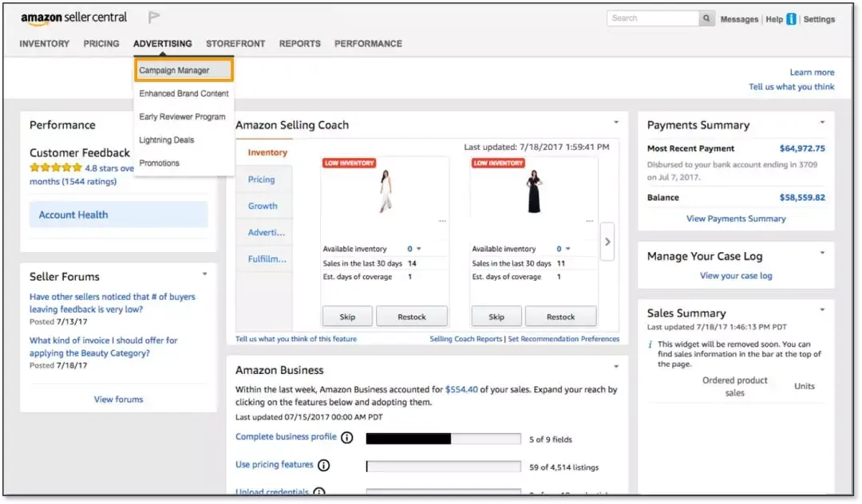Restock the black dress product

pos(561,317)
